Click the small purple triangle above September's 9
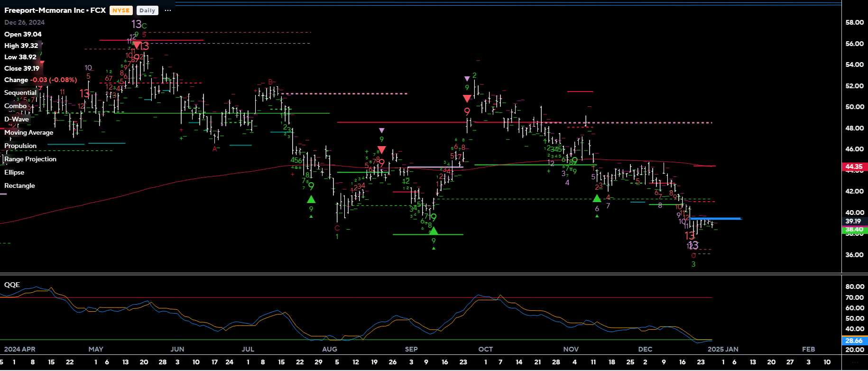 pos(467,79)
